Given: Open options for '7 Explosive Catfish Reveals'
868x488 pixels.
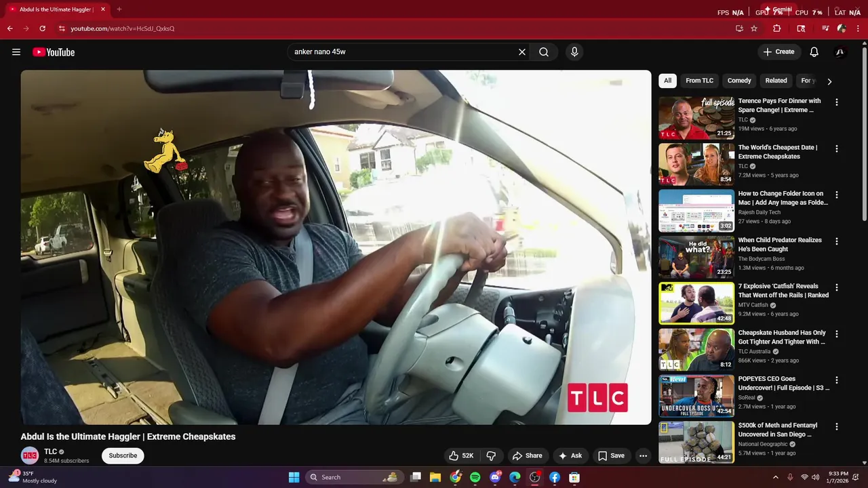Looking at the screenshot, I should pyautogui.click(x=836, y=287).
